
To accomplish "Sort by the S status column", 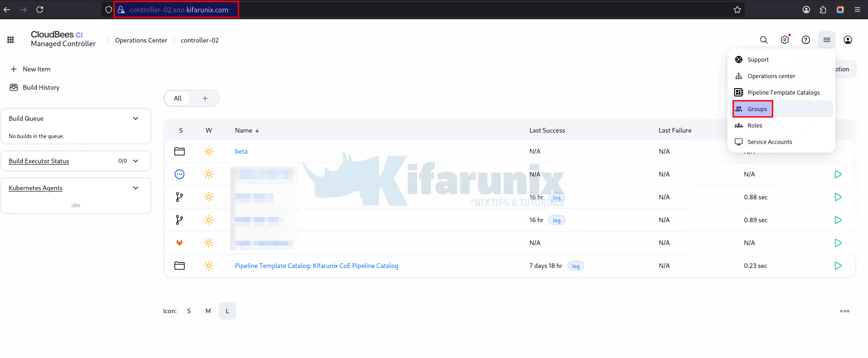I will (181, 130).
